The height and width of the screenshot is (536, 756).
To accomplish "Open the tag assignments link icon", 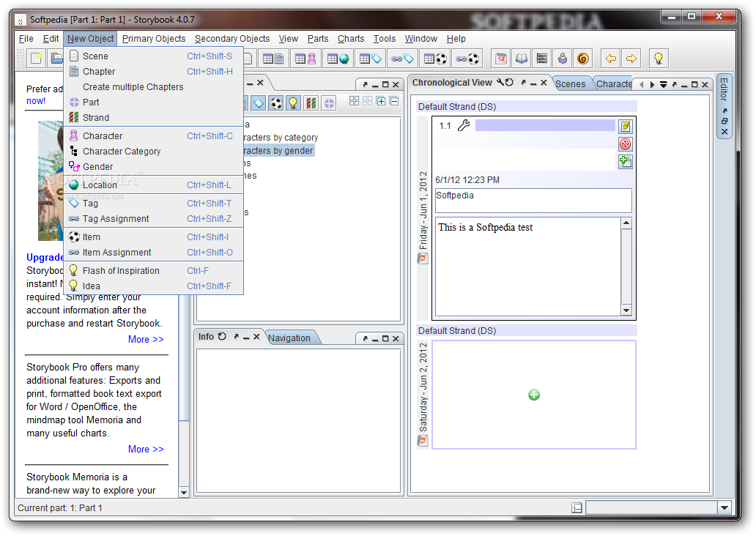I will click(403, 59).
